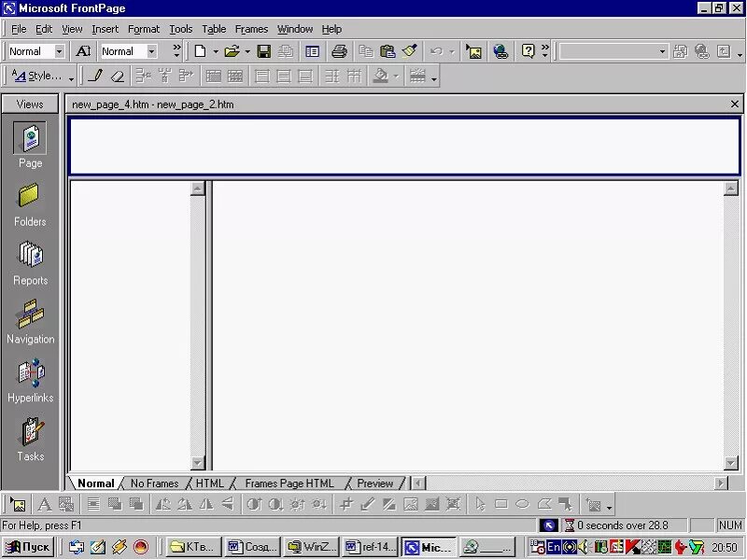
Task: Open the Style... button dropdown
Action: pos(71,77)
